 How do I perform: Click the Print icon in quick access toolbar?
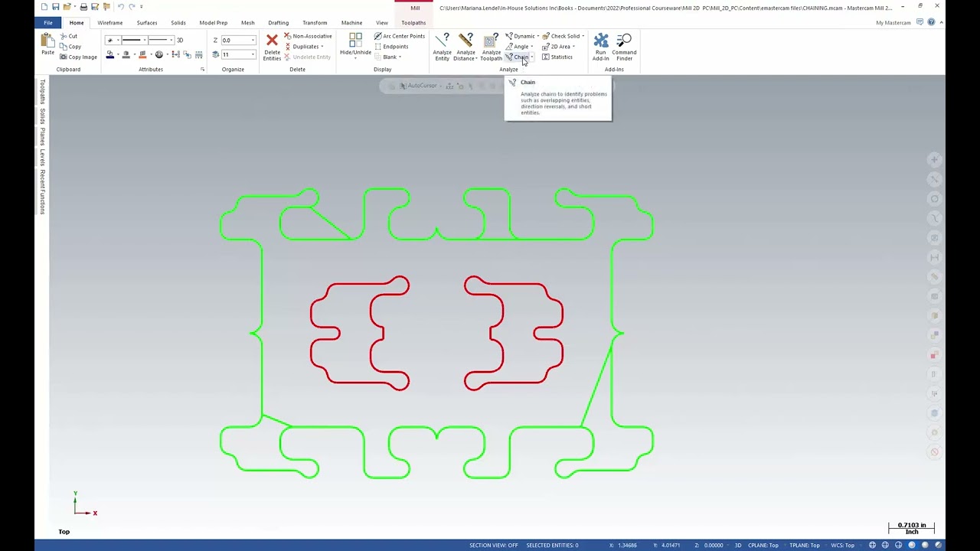pos(83,7)
